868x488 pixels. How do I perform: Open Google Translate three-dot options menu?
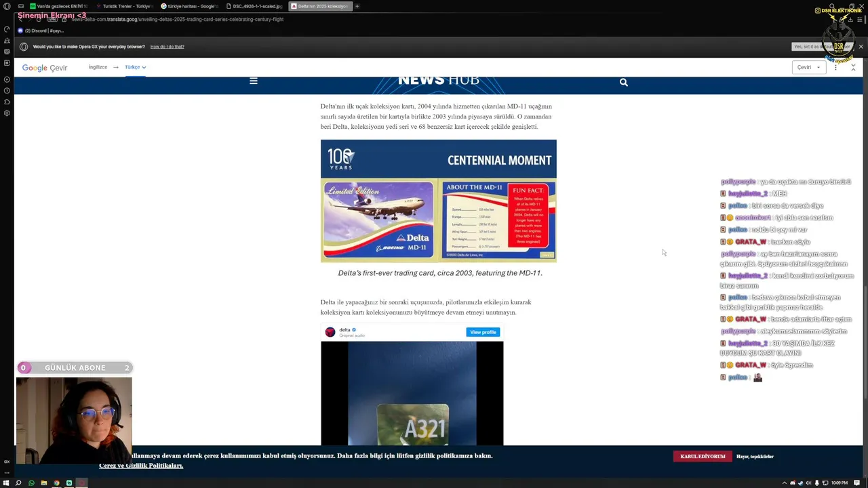point(835,67)
